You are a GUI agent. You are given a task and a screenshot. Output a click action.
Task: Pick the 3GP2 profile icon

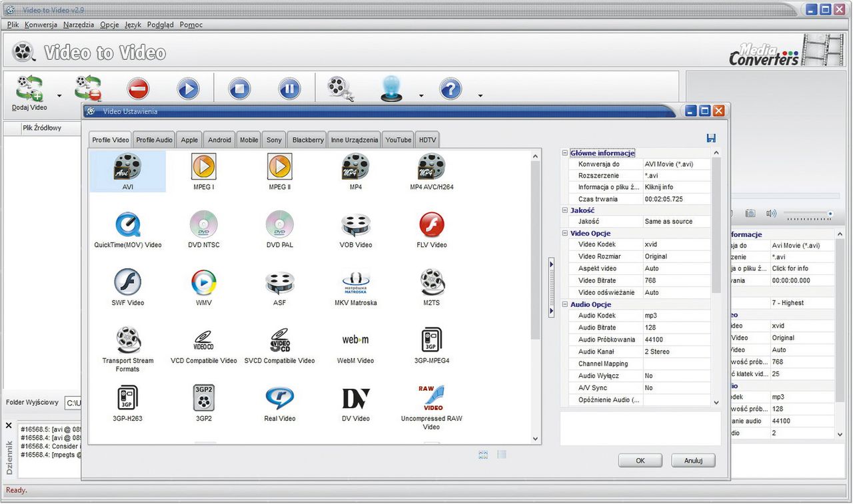[203, 403]
